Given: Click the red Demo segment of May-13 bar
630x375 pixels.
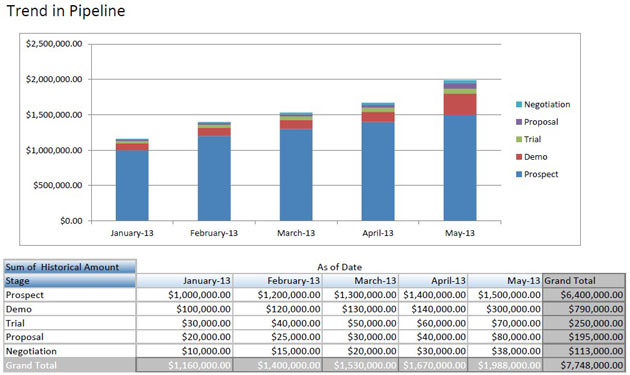Looking at the screenshot, I should click(x=460, y=105).
